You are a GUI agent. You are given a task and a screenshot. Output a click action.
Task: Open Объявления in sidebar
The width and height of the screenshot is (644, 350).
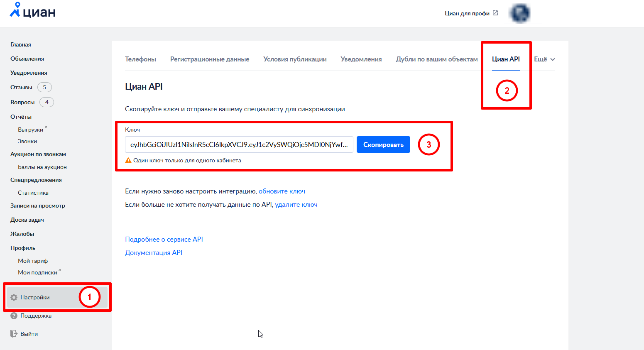point(27,59)
